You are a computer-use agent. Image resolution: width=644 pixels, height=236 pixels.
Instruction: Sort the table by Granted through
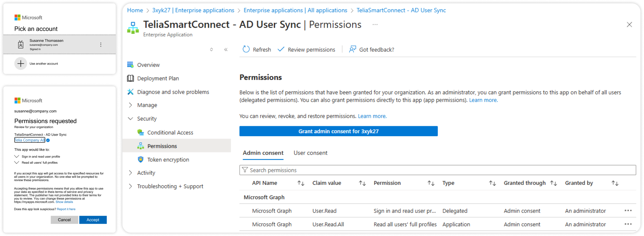pos(553,183)
